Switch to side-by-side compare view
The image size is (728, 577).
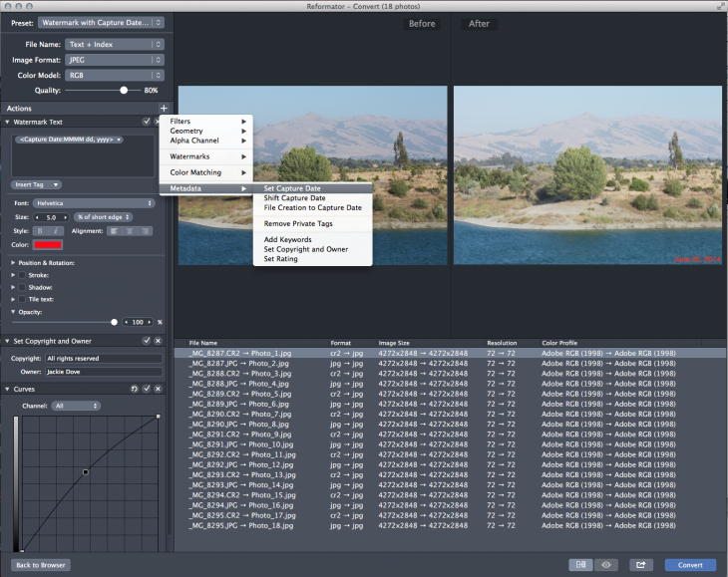(580, 564)
